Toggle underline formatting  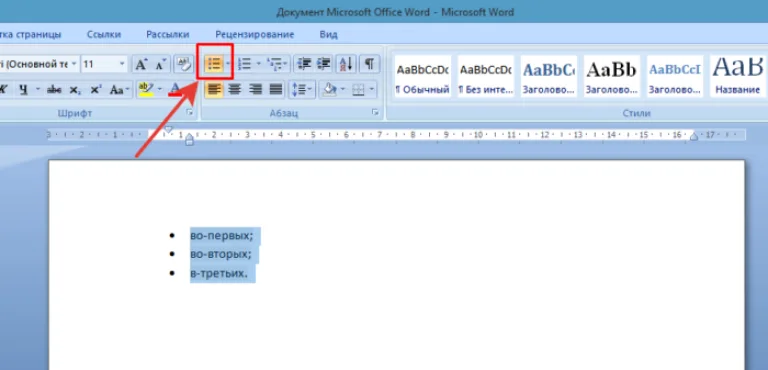23,90
